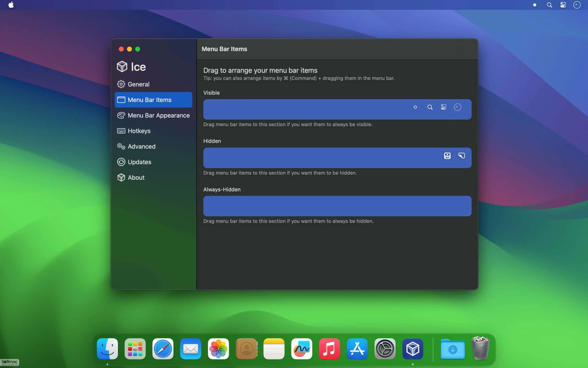The image size is (588, 368).
Task: Click the 'Always-Hidden' section label
Action: (x=222, y=189)
